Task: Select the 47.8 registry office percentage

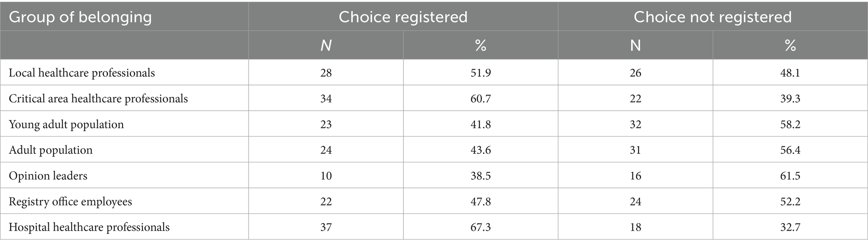Action: click(x=480, y=202)
